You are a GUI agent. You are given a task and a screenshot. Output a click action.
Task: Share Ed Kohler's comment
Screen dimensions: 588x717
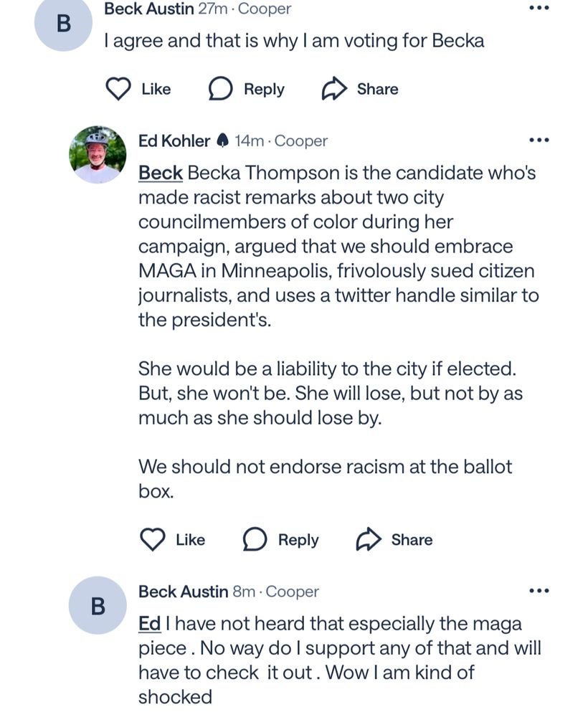click(x=394, y=539)
